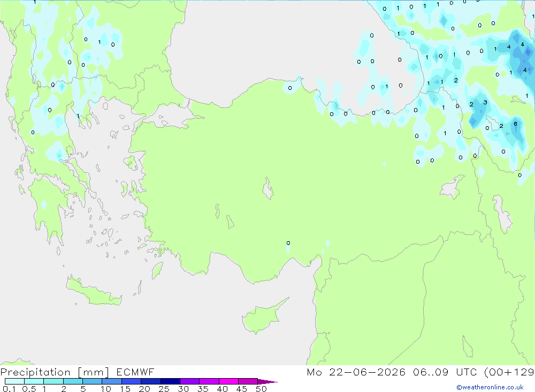Open the weatheronline.co.uk copyright link
Screen dimensions: 535x392
click(x=490, y=387)
